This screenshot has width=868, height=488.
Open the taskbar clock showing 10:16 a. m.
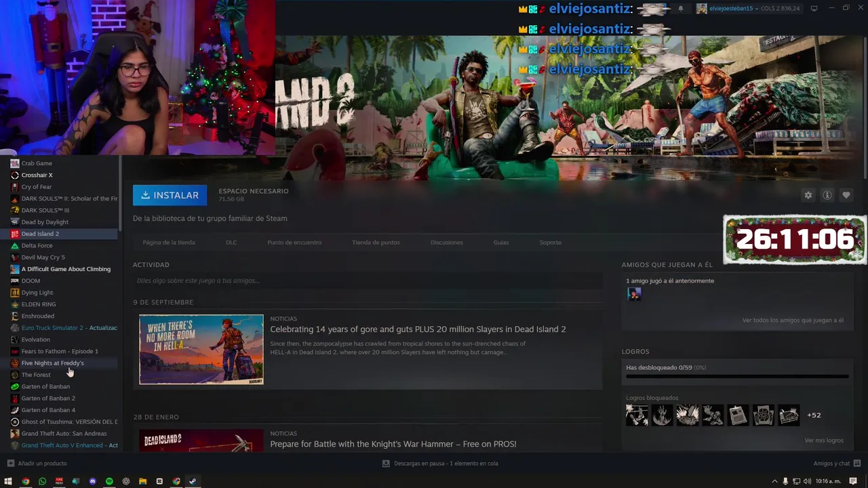(828, 481)
